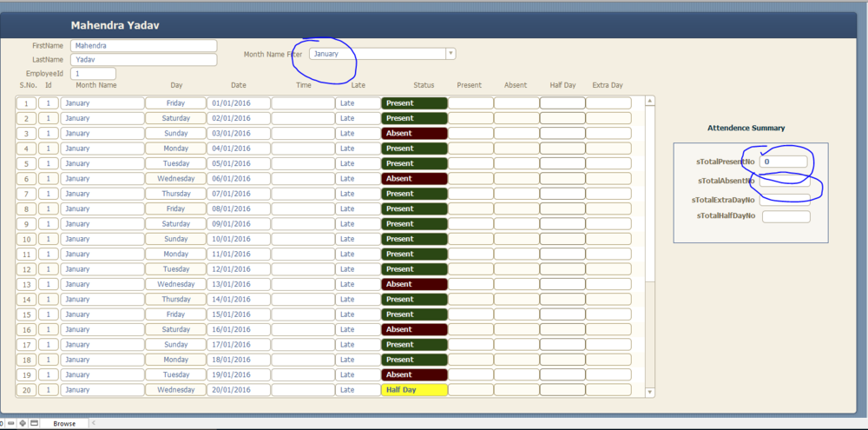
Task: Click the zoom in icon in status bar
Action: (23, 423)
